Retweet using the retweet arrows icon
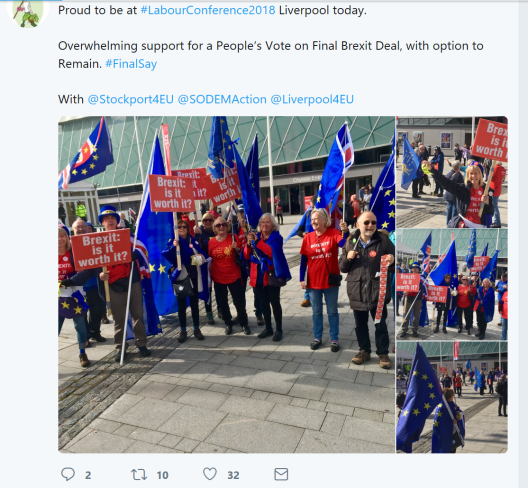528x488 pixels. [139, 475]
